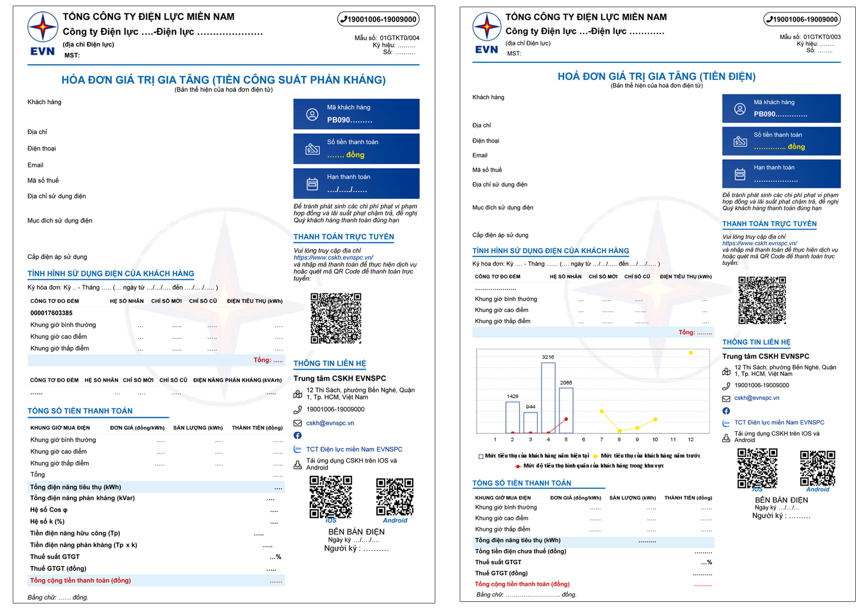
Task: Click the iOS app QR code on left invoice
Action: pos(331,497)
